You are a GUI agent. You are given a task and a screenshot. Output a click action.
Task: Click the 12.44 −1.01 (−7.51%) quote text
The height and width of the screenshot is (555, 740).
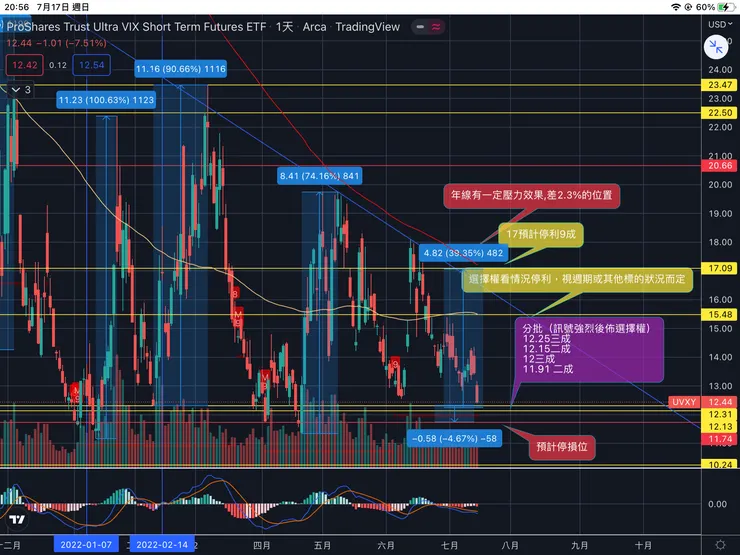coord(56,43)
